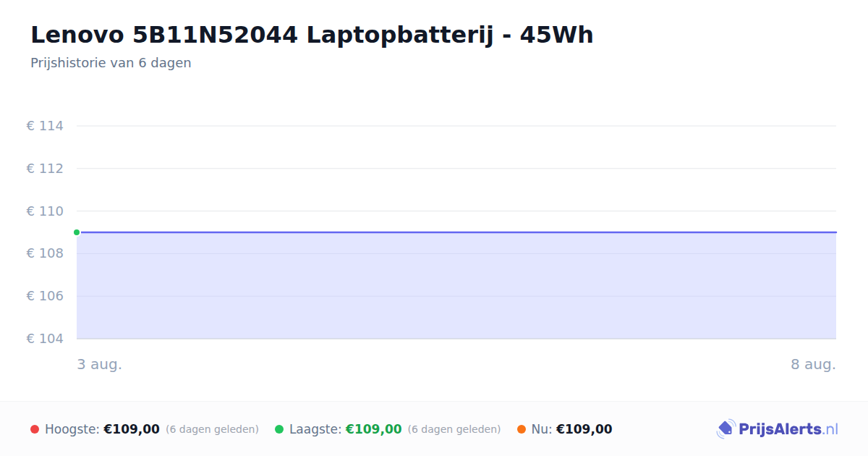Click the PrijsAlerts price tag logo icon
868x456 pixels.
(726, 429)
